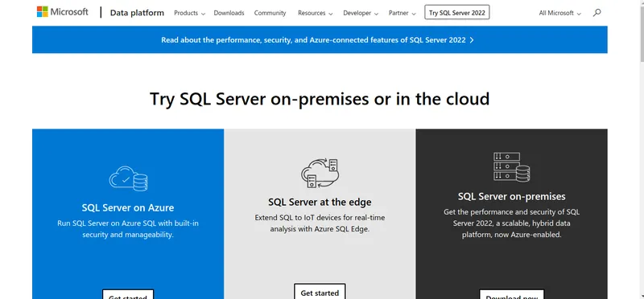Image resolution: width=644 pixels, height=299 pixels.
Task: Select the SQL Server on Azure heading
Action: point(128,207)
